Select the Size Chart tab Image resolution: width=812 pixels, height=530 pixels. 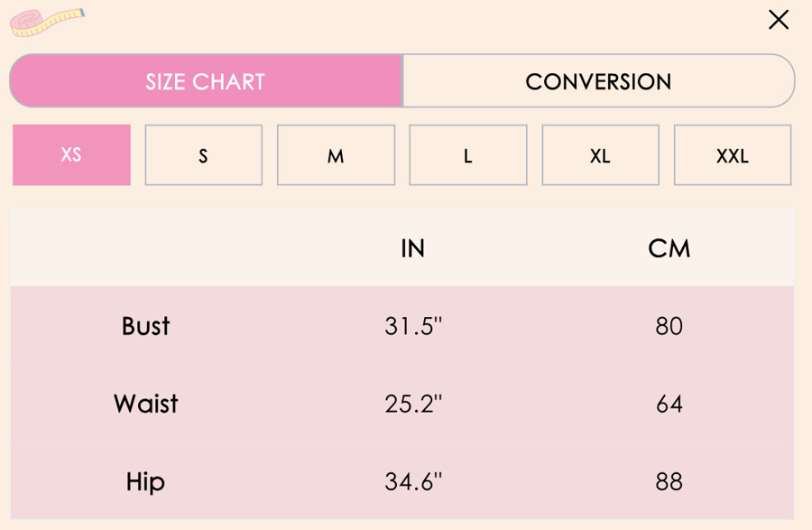(x=206, y=81)
